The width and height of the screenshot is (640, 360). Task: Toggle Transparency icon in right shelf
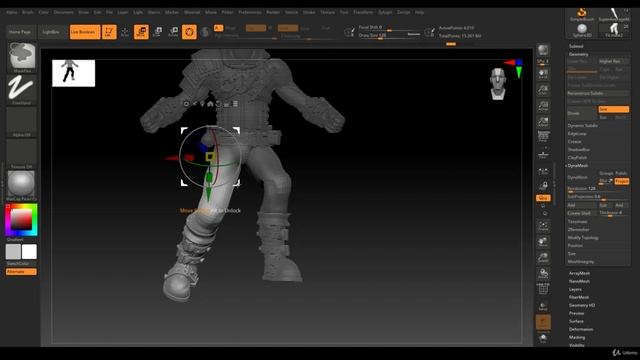543,306
